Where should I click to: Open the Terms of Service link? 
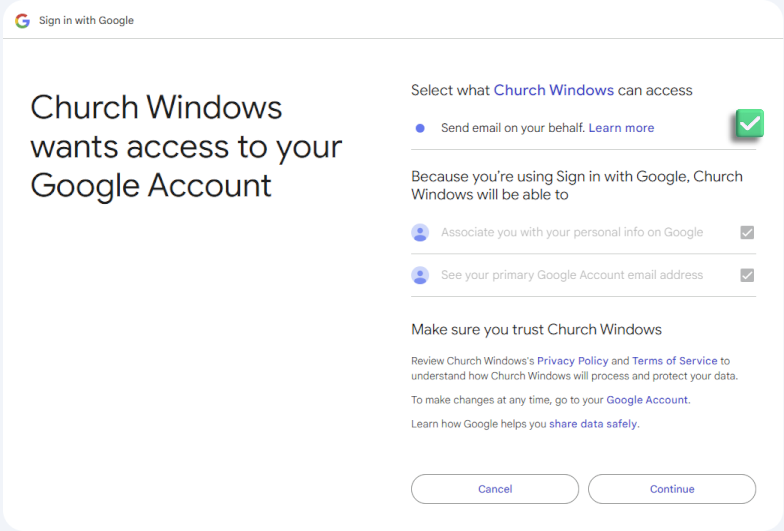[x=674, y=361]
